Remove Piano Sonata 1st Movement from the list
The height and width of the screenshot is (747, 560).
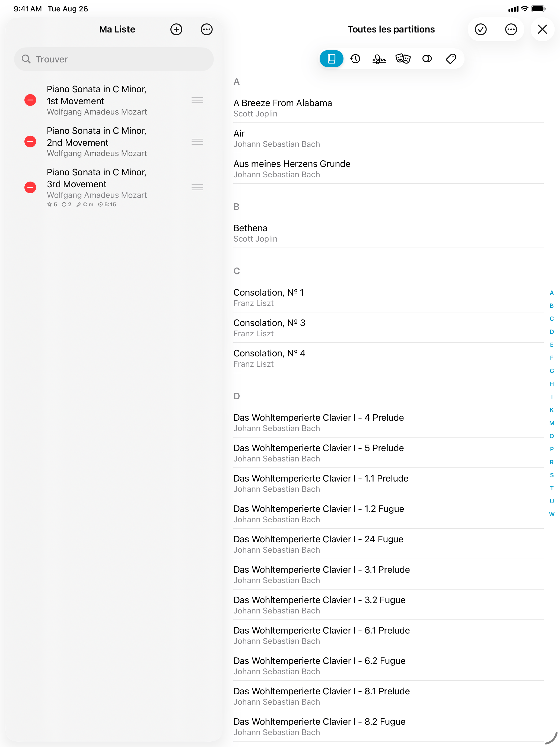30,100
